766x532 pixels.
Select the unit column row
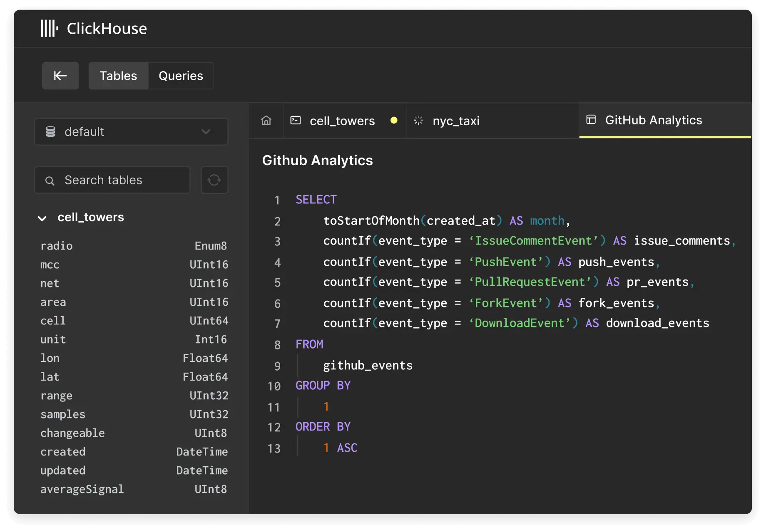134,339
